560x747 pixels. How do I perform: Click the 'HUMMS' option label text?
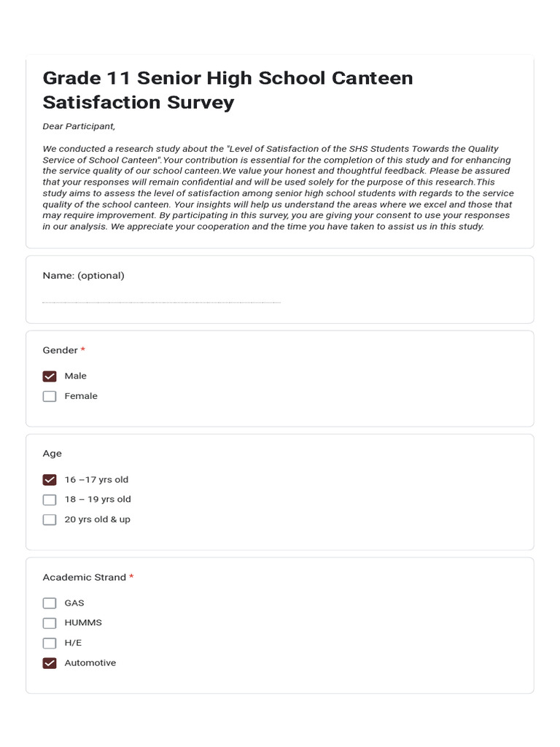tap(83, 623)
